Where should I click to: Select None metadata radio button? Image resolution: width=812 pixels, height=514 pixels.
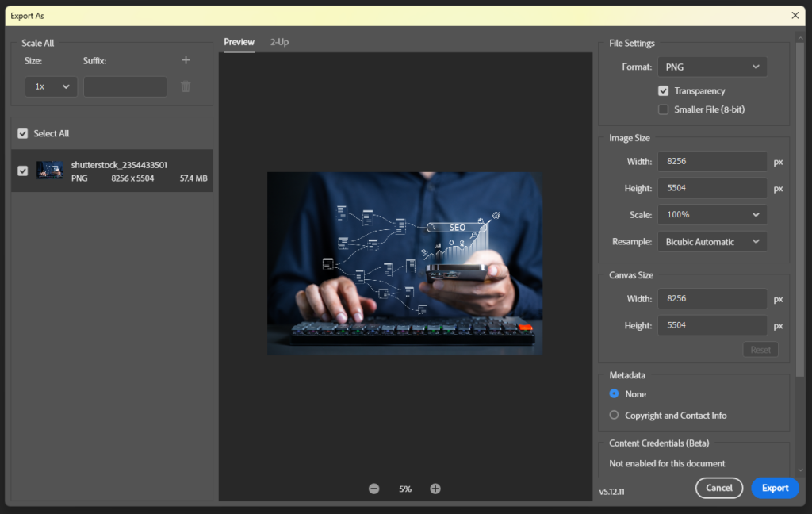pos(615,393)
